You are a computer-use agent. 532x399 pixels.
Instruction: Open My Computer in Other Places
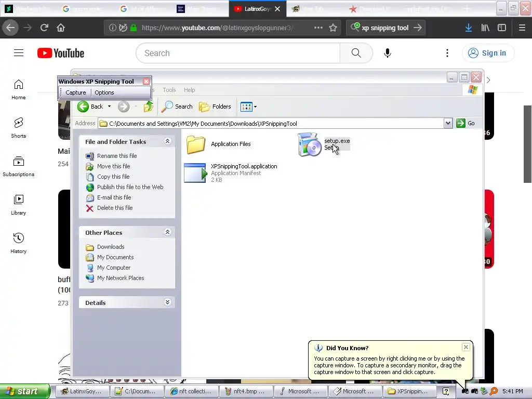tap(114, 268)
